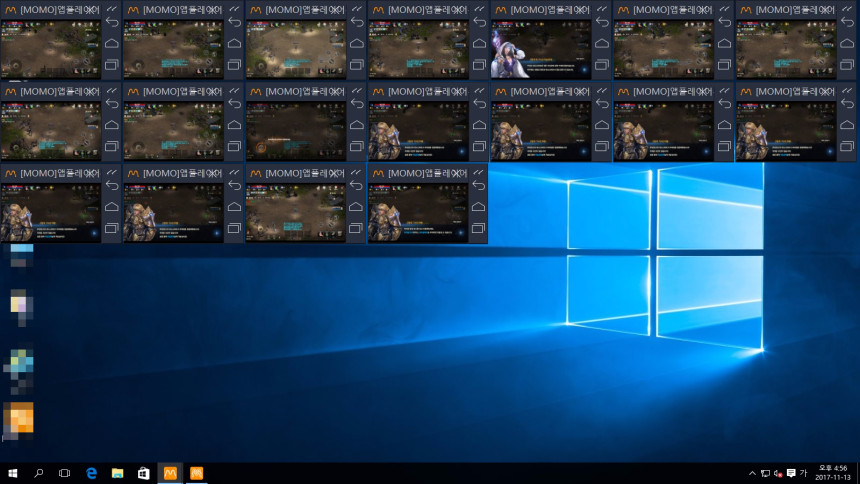Tap Home icon beside the white-haired mage window
Screen dimensions: 860x484
[x=602, y=43]
